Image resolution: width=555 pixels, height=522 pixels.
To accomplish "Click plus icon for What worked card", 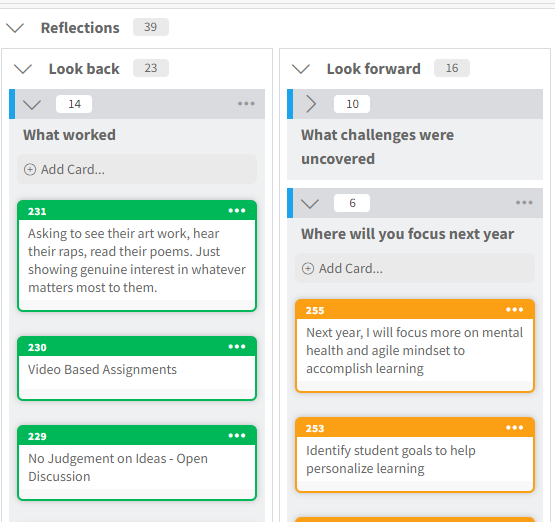I will click(30, 170).
